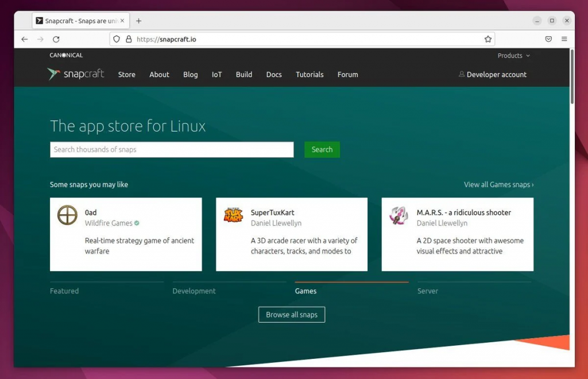Click the 0ad game icon
This screenshot has width=588, height=379.
click(x=68, y=215)
